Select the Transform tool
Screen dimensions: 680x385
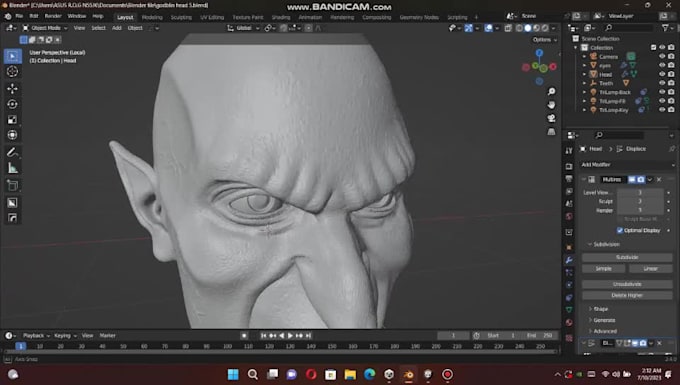click(12, 135)
